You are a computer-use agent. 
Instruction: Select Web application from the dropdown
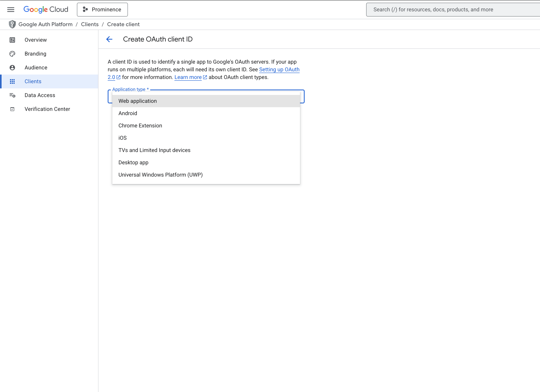(x=206, y=101)
